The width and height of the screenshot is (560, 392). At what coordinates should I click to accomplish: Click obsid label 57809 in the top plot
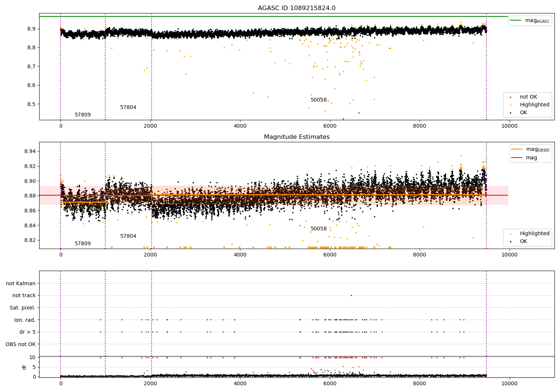tap(83, 115)
